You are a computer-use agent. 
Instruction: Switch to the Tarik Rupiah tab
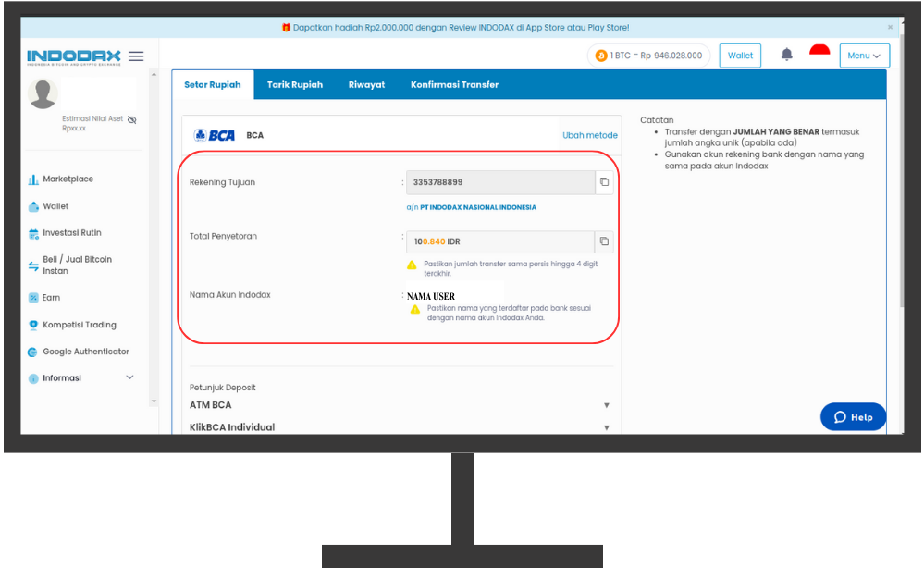pos(295,85)
